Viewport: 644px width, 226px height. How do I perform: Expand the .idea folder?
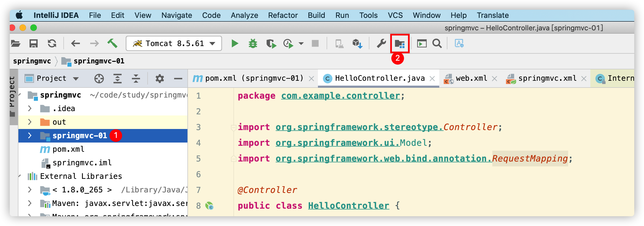coord(30,108)
